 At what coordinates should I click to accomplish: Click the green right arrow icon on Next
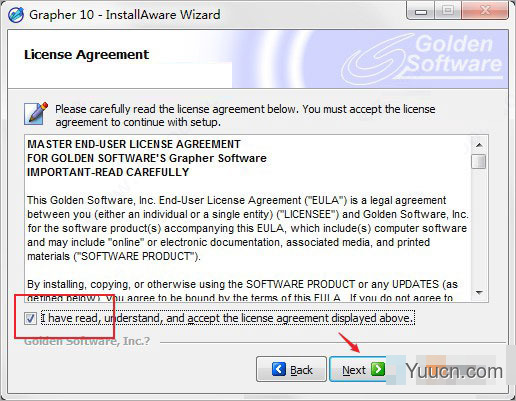click(378, 369)
